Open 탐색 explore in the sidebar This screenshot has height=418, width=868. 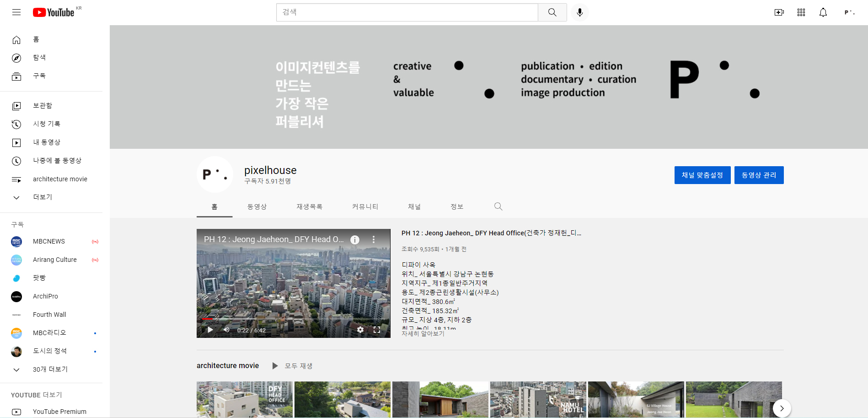51,58
